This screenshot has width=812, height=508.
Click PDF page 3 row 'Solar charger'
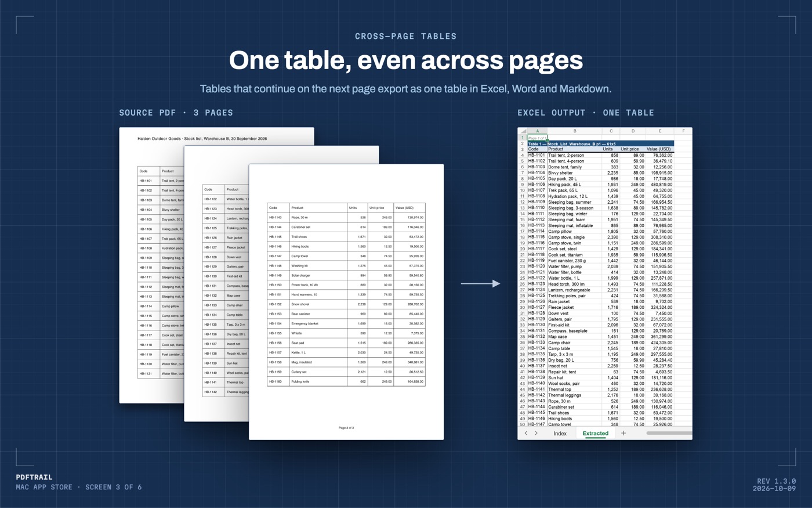coord(346,275)
